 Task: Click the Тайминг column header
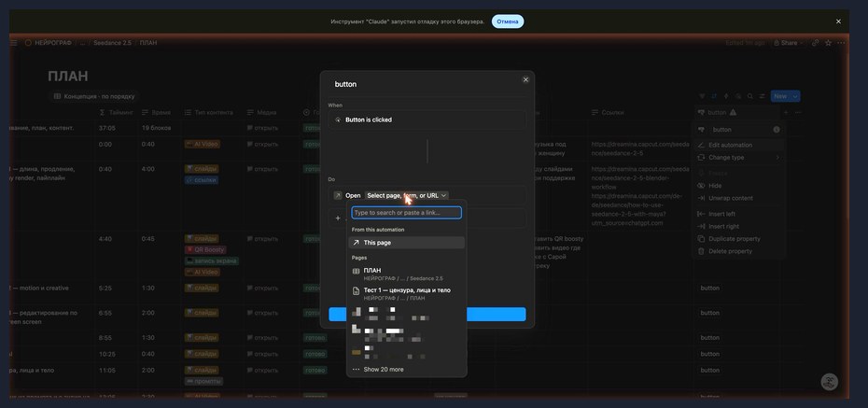(x=115, y=112)
